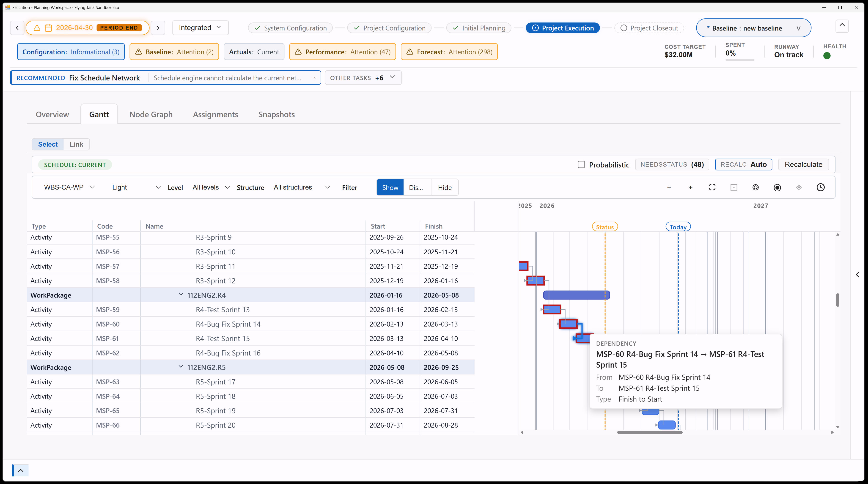
Task: Open the Integrated dropdown
Action: click(x=200, y=28)
